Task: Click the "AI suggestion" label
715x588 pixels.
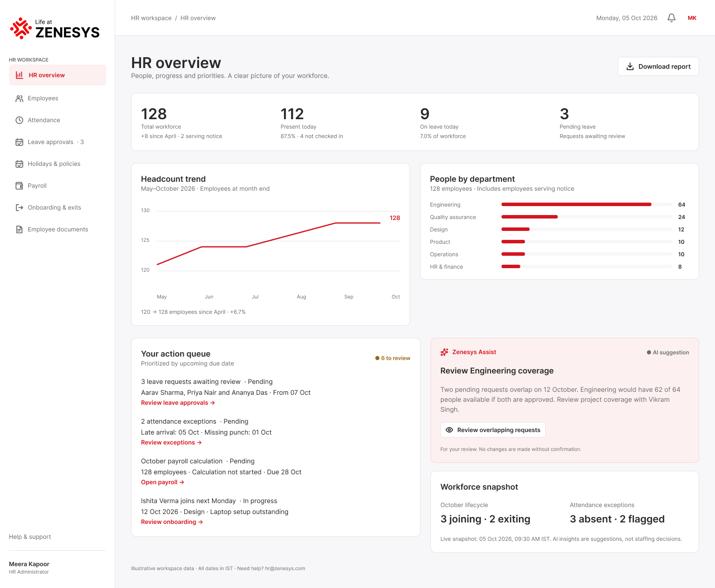Action: 668,353
